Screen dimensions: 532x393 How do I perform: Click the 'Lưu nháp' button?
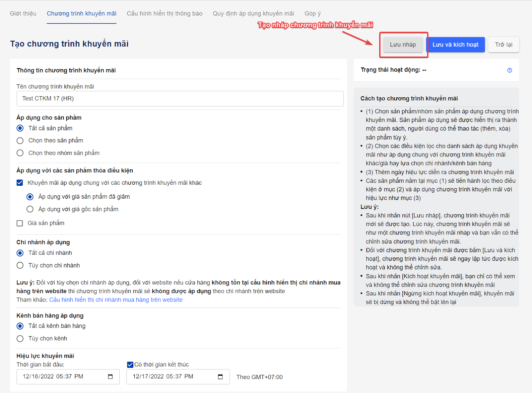(x=403, y=45)
